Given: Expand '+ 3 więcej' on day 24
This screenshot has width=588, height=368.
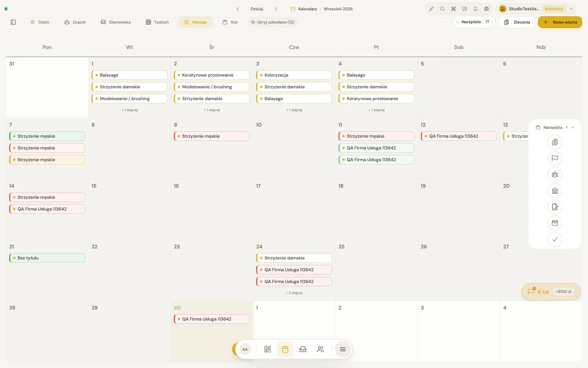Looking at the screenshot, I should point(294,293).
